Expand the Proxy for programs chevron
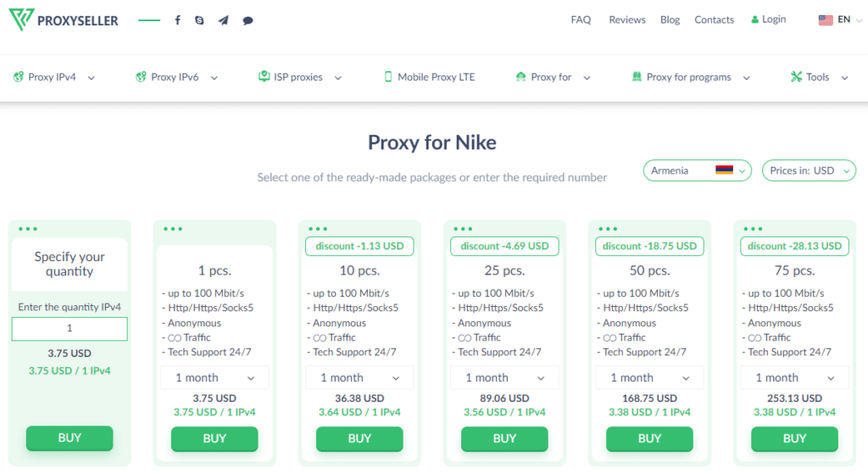 tap(746, 78)
